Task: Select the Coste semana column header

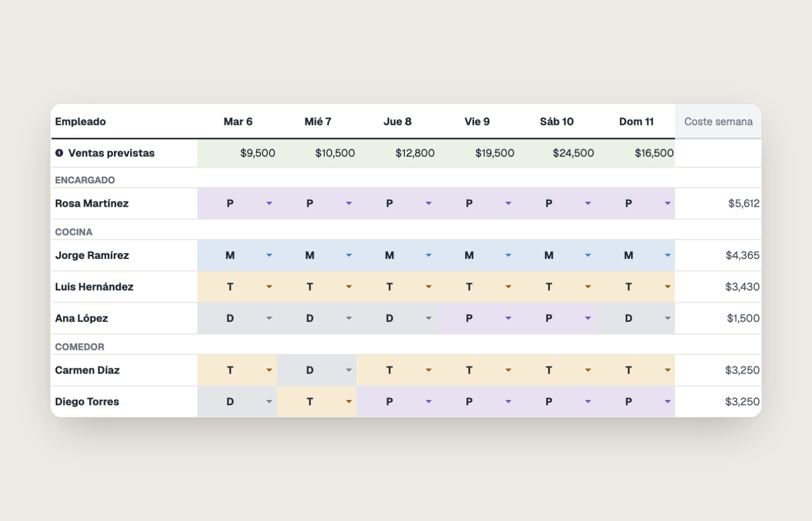Action: click(x=718, y=121)
